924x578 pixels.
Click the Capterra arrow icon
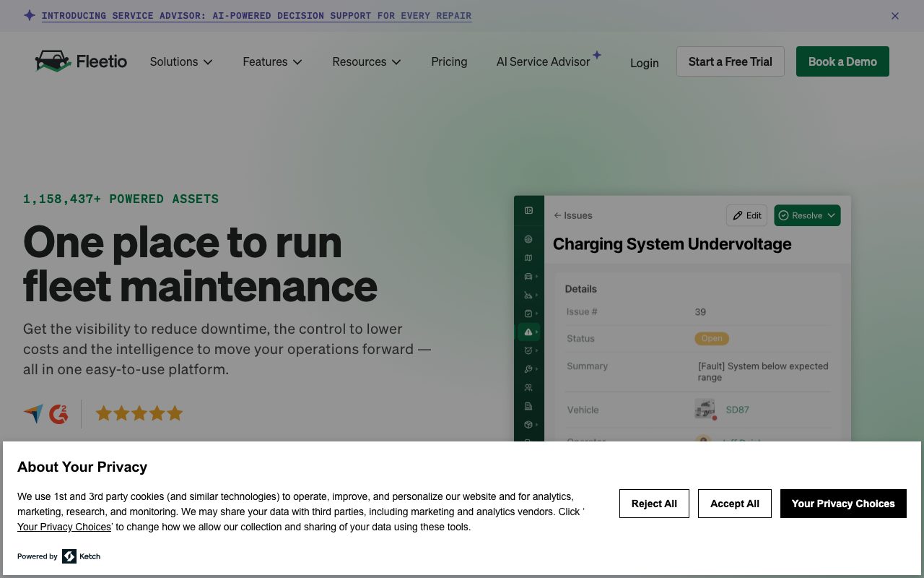pos(33,414)
